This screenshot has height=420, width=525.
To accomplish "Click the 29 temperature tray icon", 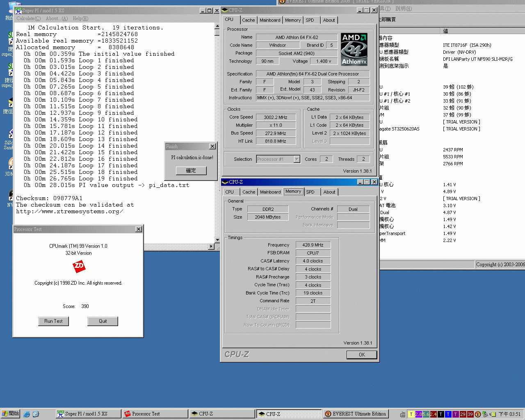I will click(x=463, y=414).
